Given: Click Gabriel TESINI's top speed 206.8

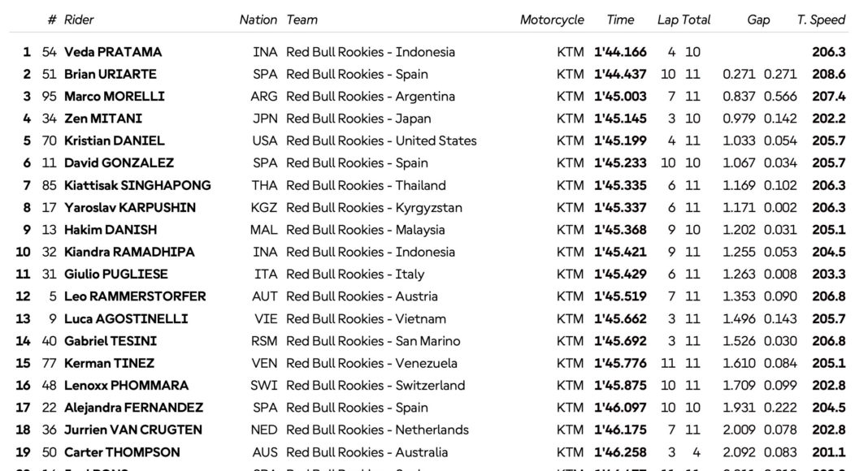Looking at the screenshot, I should tap(828, 341).
